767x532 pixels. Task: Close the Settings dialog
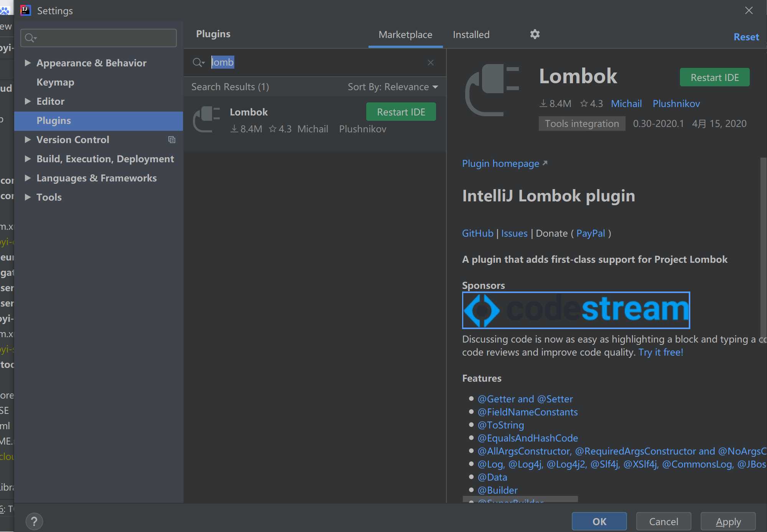[749, 10]
